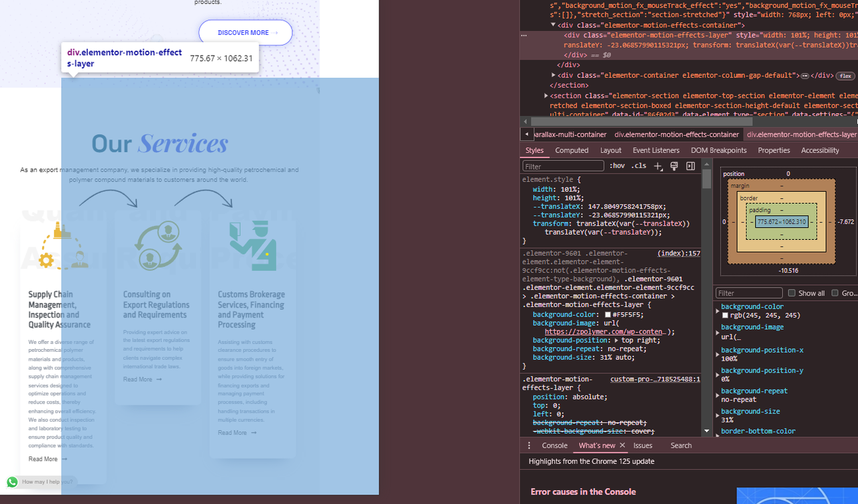Open the Event Listeners tab
This screenshot has width=858, height=504.
[656, 150]
